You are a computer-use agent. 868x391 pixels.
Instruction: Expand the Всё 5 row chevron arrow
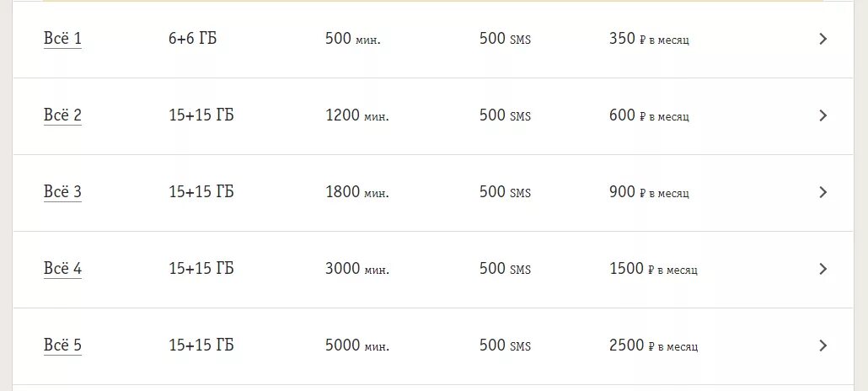[x=823, y=345]
